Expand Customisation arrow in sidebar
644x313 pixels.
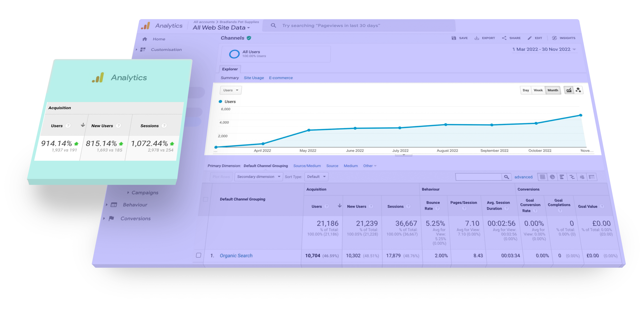point(136,50)
